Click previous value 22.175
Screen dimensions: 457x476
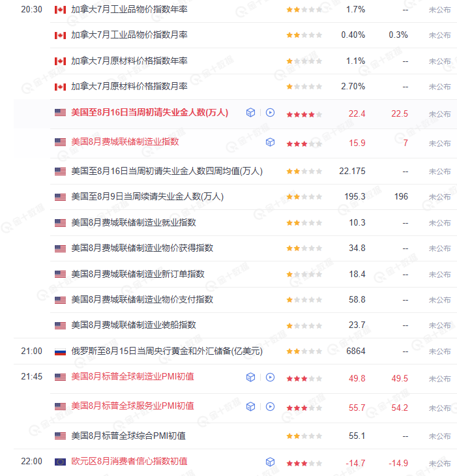coord(352,171)
